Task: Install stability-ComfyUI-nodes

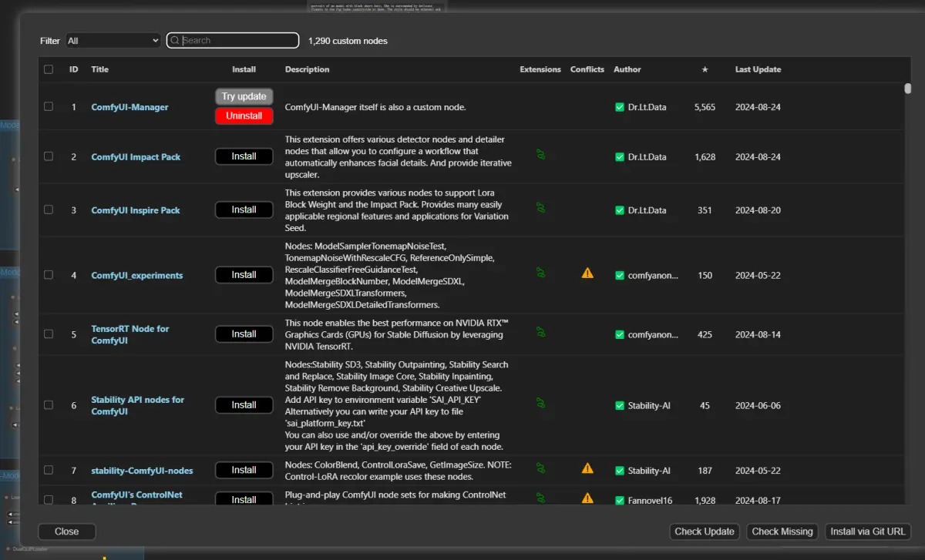Action: pos(244,470)
